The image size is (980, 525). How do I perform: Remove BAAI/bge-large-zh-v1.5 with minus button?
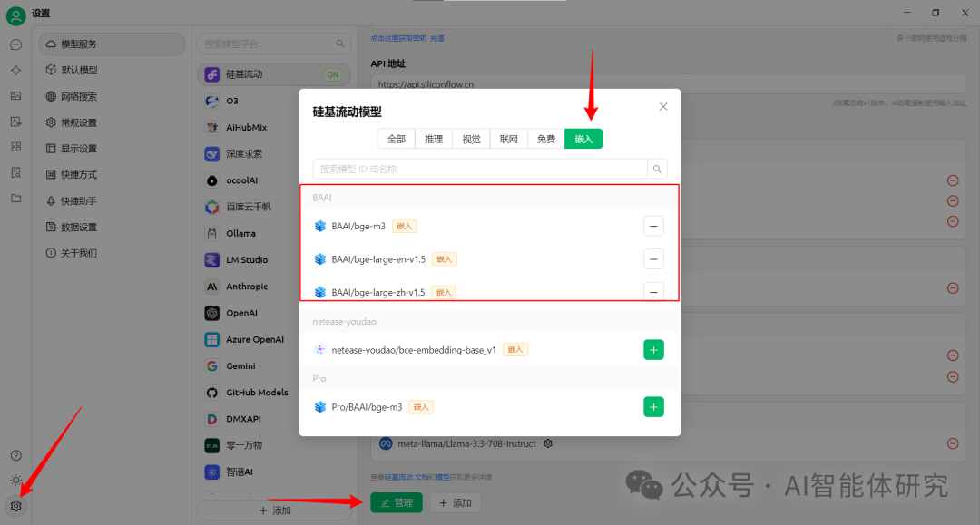(x=653, y=292)
